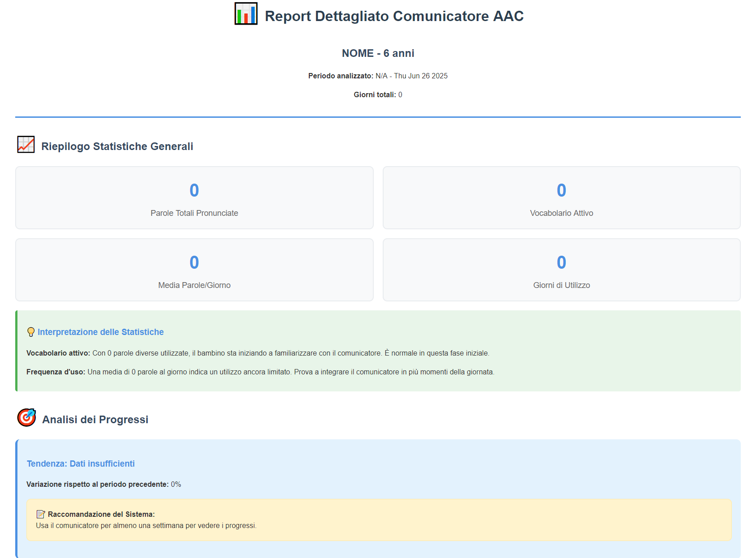
Task: Click the line chart icon near Riepilogo Statistiche
Action: coord(26,145)
